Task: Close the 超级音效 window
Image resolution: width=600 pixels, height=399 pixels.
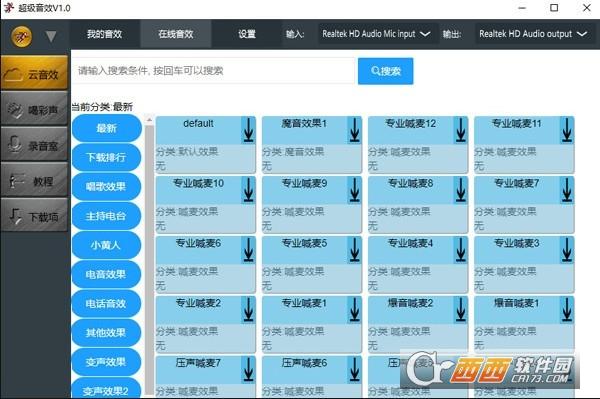Action: coord(586,8)
